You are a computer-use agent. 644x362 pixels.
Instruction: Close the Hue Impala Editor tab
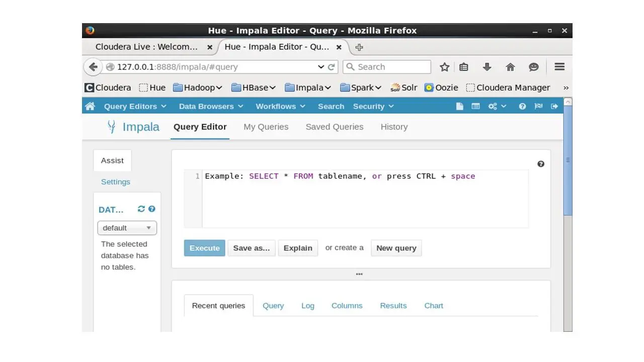click(339, 47)
